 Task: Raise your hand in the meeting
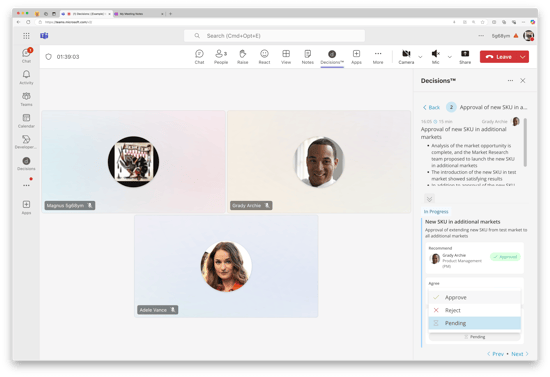click(242, 56)
